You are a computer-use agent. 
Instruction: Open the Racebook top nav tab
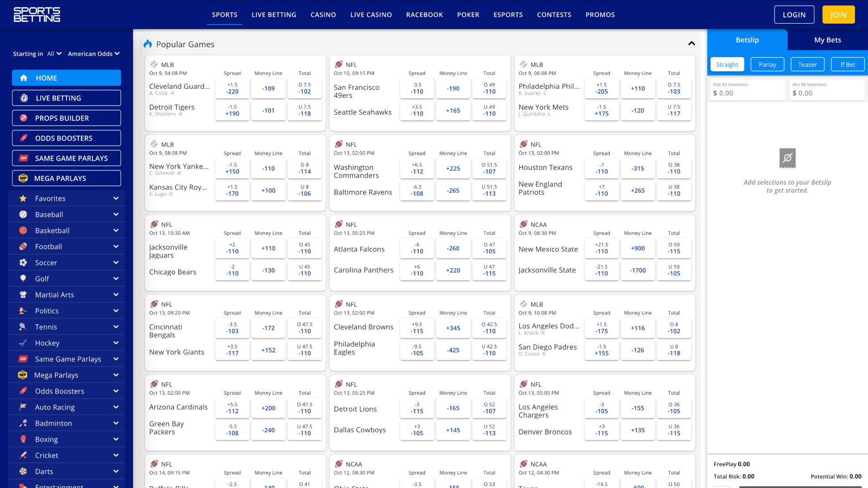425,15
